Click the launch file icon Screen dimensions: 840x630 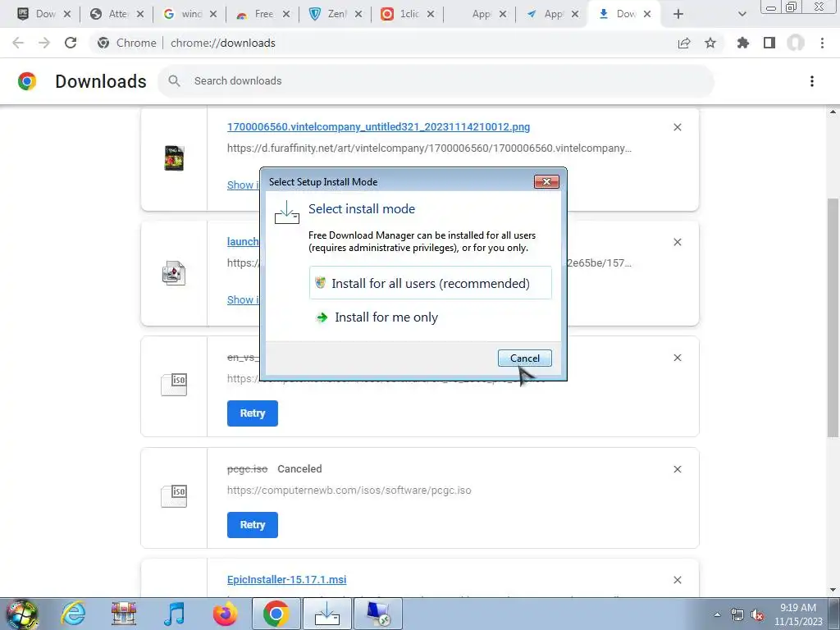[174, 273]
